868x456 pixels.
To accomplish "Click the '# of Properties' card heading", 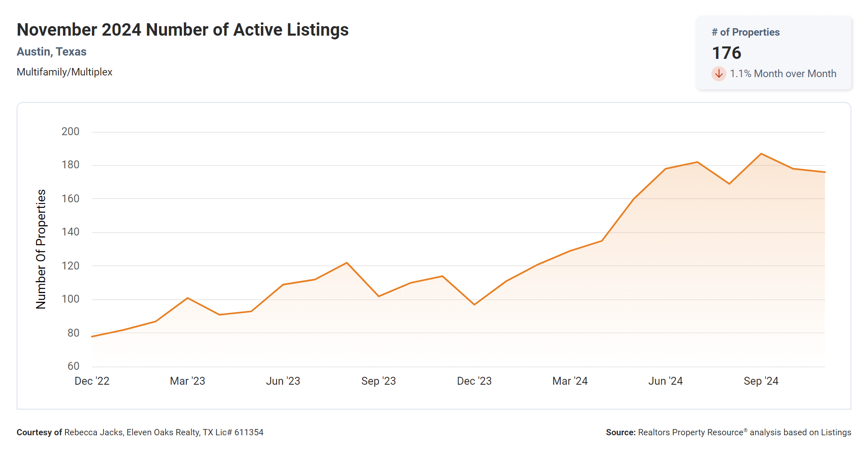I will (x=745, y=32).
